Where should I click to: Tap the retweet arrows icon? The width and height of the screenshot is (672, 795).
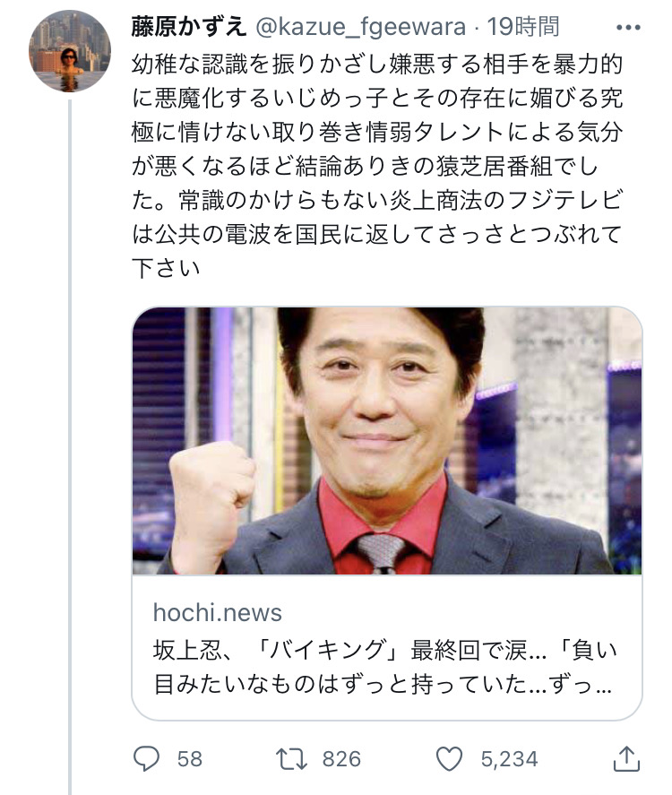point(291,759)
